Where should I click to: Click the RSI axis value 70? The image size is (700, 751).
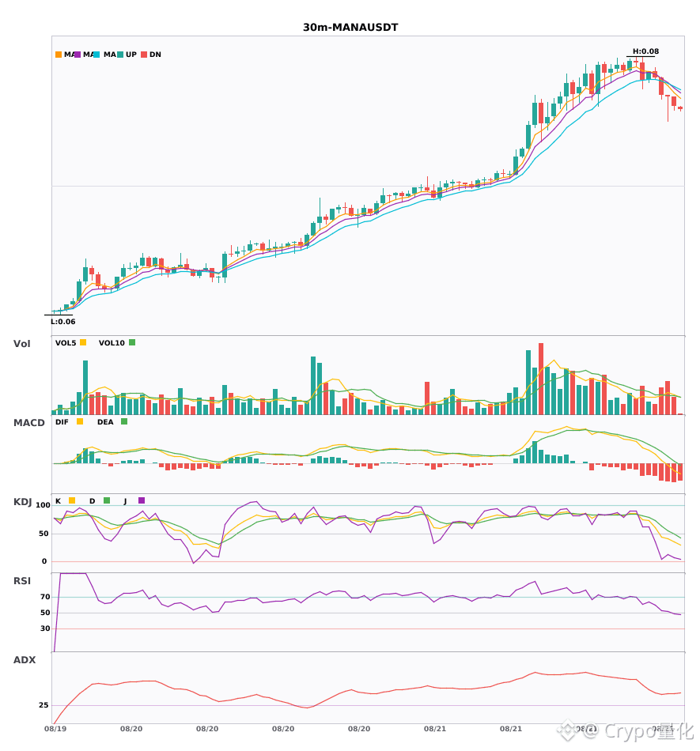pyautogui.click(x=45, y=597)
